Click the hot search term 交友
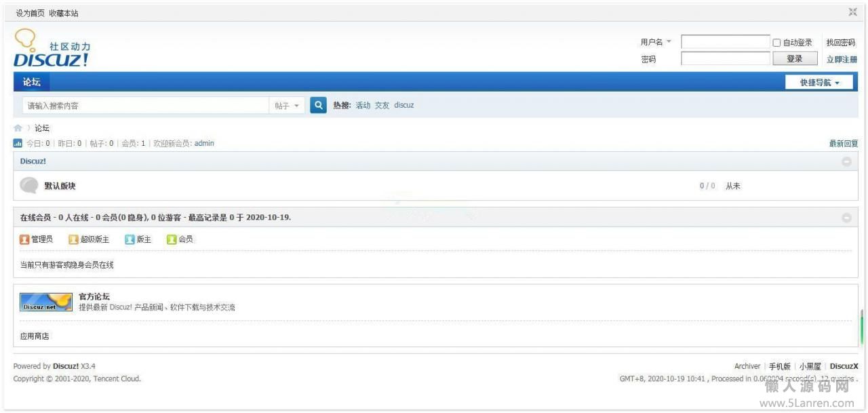This screenshot has width=868, height=413. coord(382,106)
